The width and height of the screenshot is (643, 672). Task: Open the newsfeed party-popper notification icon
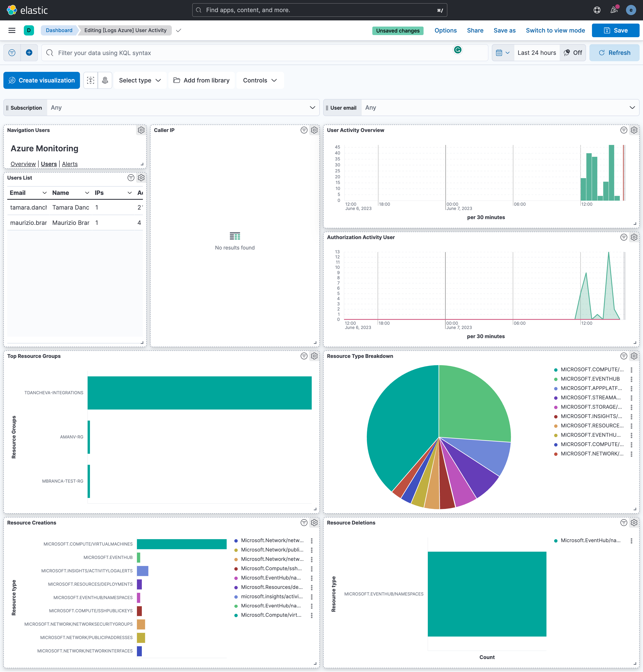[x=614, y=10]
